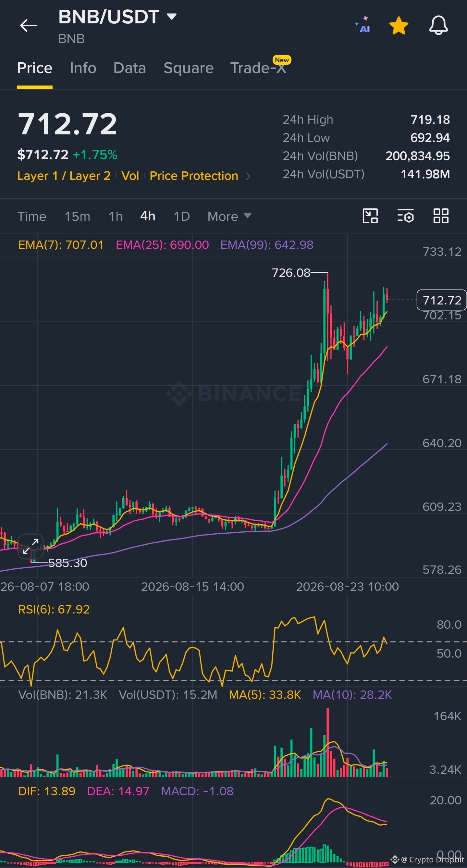Screen dimensions: 467x868
Task: Tap the 24h Vol(USDT) value 141.98M
Action: click(425, 174)
